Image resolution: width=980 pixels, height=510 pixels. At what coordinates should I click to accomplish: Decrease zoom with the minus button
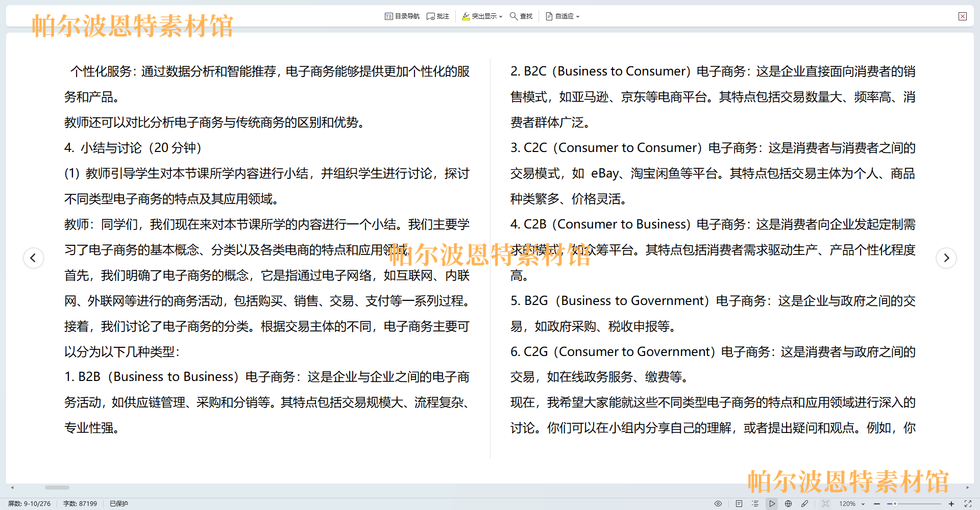877,503
